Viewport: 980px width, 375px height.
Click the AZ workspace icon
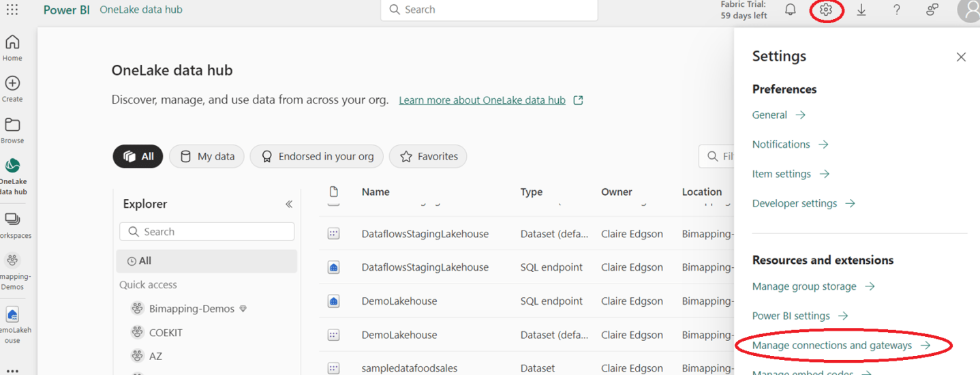(x=137, y=356)
